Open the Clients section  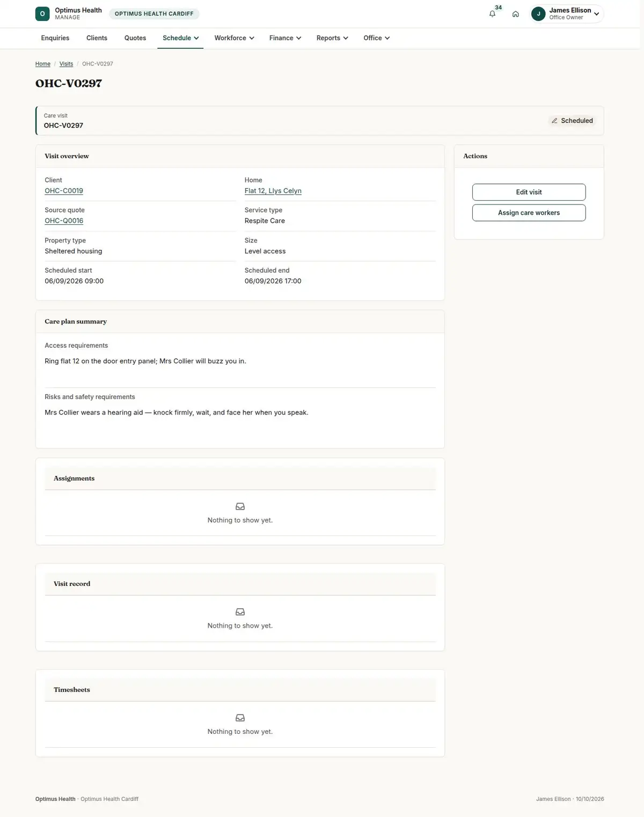97,38
